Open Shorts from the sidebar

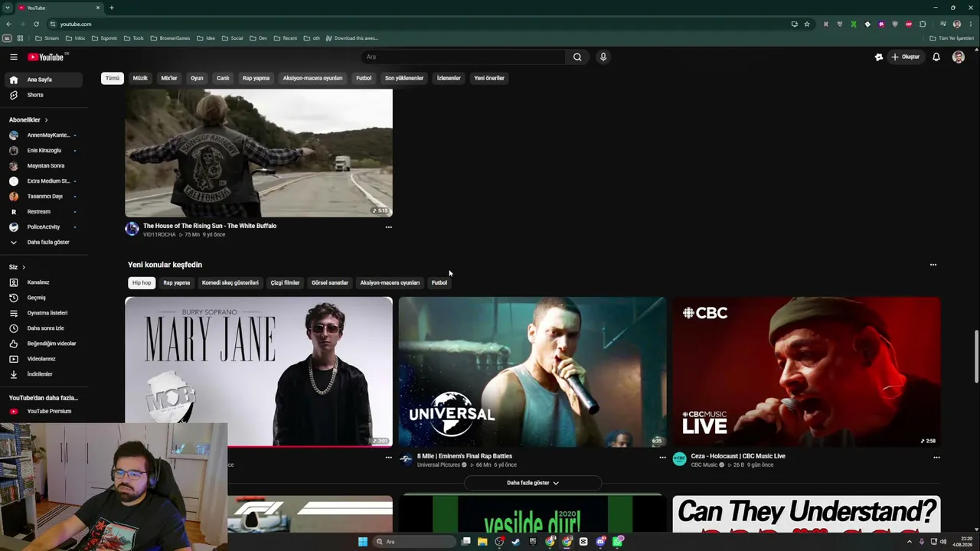tap(44, 95)
